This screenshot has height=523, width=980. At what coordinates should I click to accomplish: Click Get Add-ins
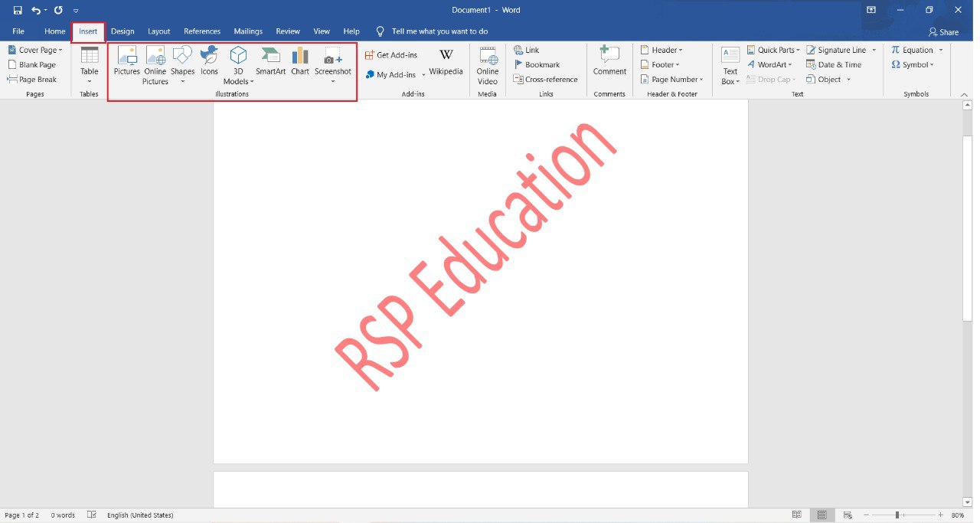coord(390,55)
